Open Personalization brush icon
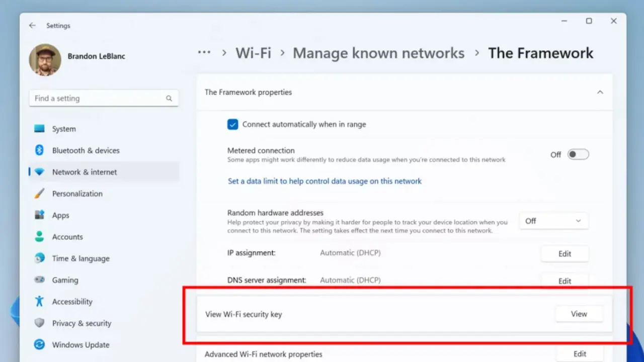 point(39,194)
